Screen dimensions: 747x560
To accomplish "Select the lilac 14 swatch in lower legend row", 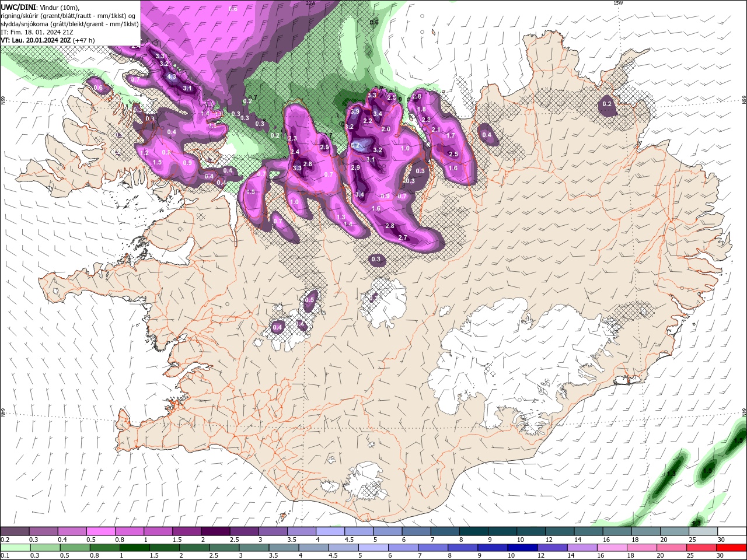I will (x=581, y=547).
